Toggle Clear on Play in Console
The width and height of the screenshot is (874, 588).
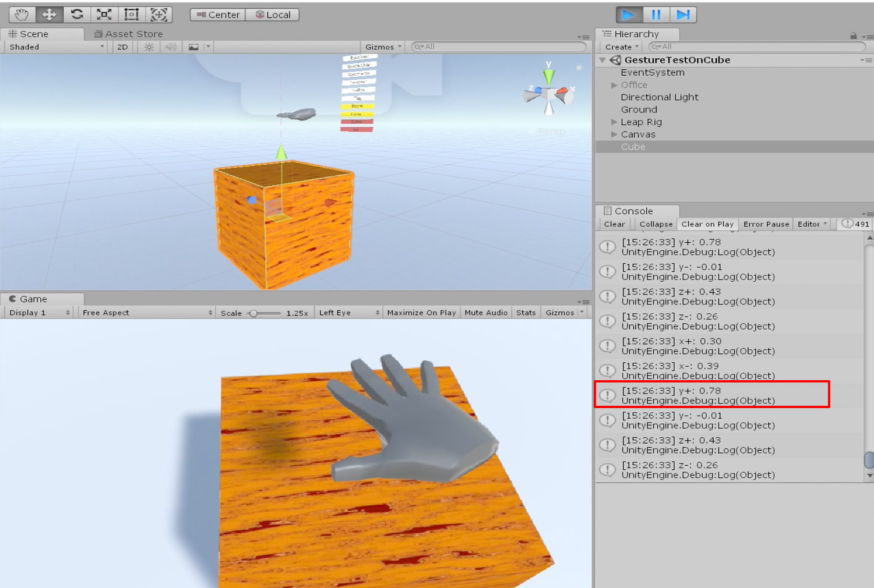tap(707, 224)
